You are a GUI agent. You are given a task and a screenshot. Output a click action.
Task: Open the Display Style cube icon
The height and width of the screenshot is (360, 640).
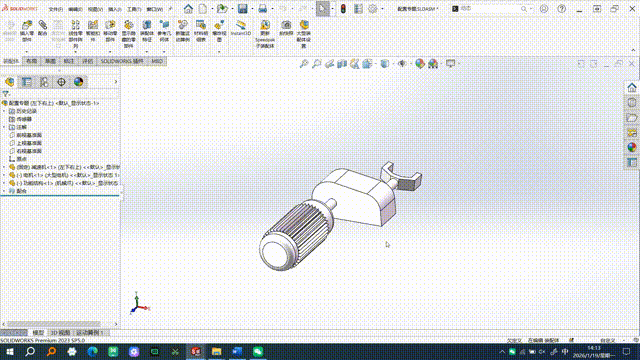coord(384,64)
